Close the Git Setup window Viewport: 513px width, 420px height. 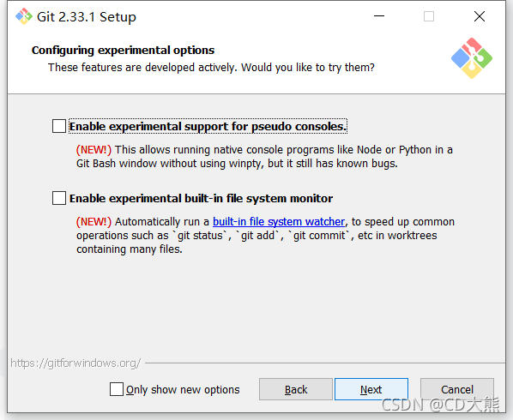[480, 16]
